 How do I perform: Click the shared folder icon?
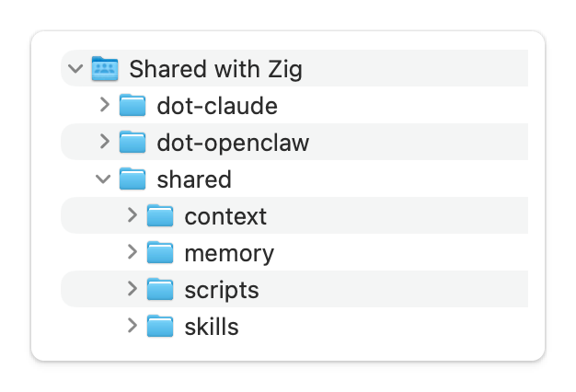coord(132,179)
